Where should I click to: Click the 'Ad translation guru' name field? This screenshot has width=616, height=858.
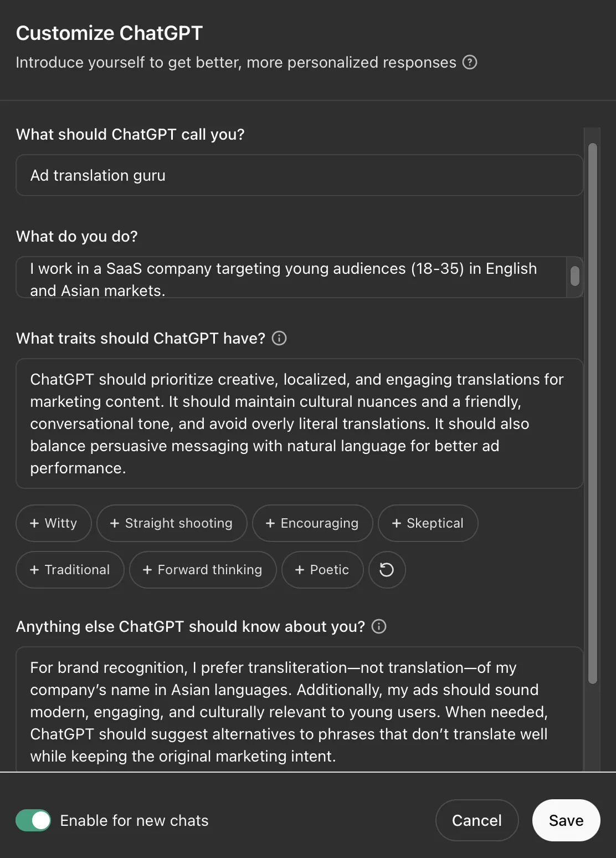299,175
